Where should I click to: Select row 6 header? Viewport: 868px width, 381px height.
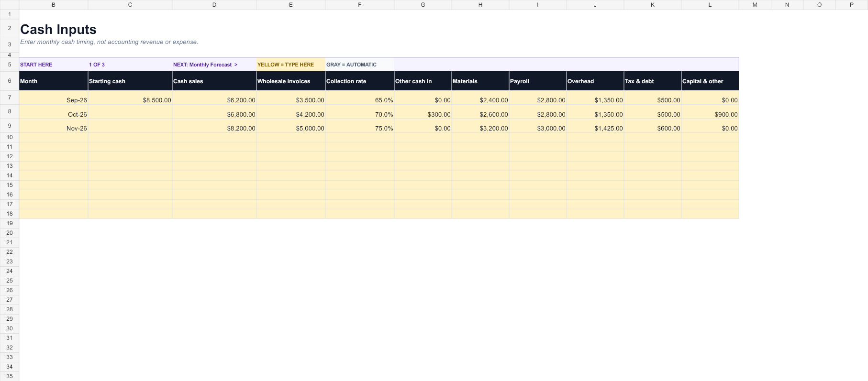(x=10, y=81)
